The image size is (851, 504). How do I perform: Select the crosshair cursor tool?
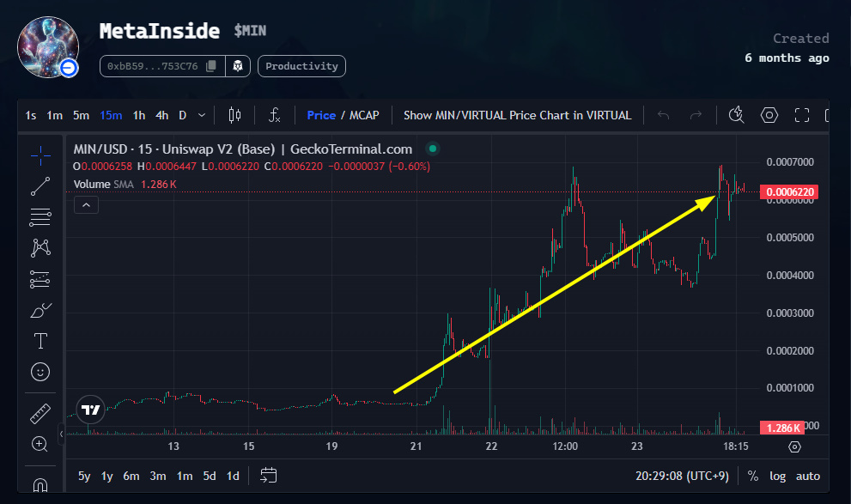tap(40, 155)
